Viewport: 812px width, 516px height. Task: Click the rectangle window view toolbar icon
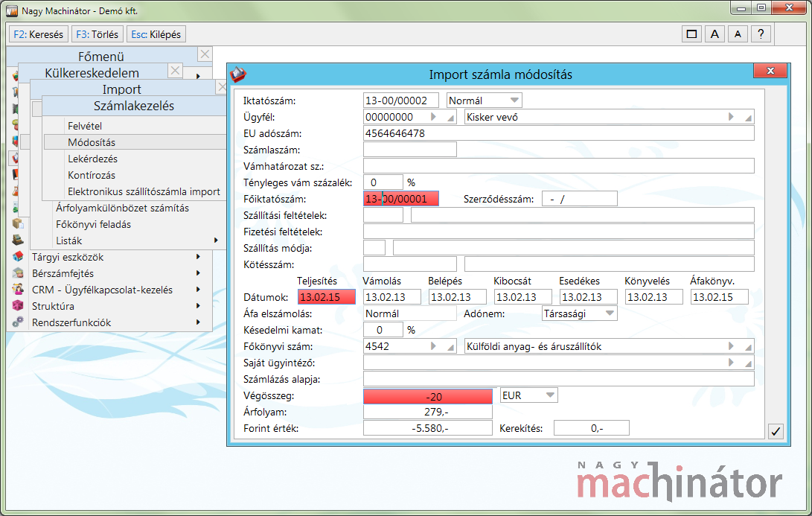pos(691,34)
